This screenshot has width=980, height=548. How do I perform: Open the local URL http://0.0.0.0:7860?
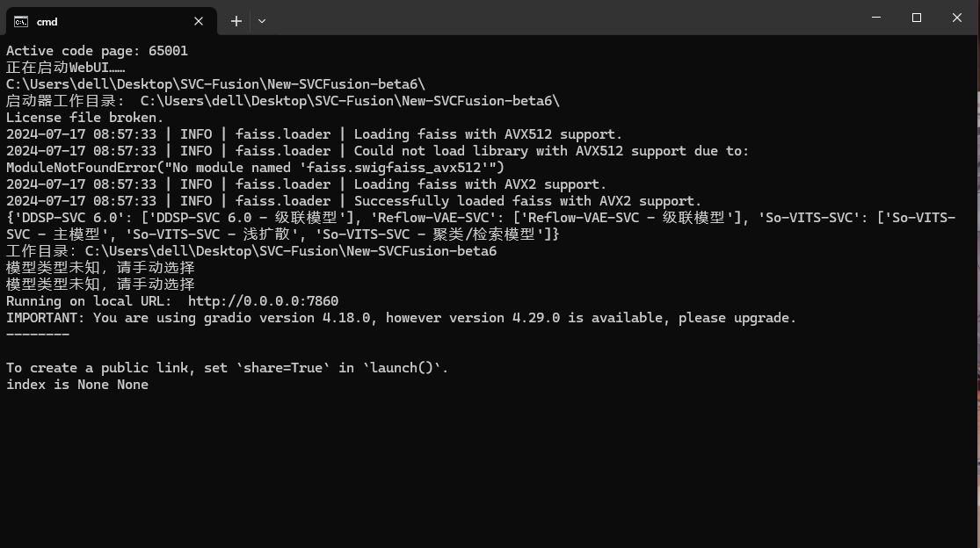pyautogui.click(x=263, y=301)
